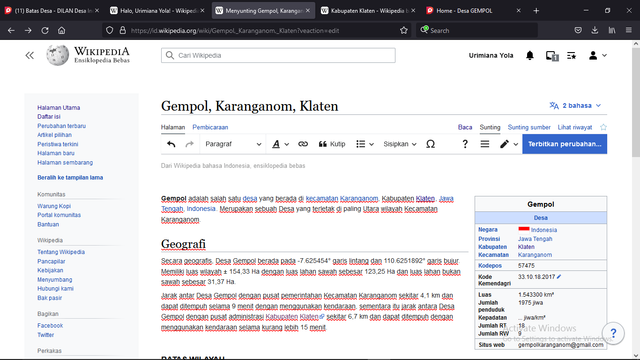Go back in browser history

11,30
